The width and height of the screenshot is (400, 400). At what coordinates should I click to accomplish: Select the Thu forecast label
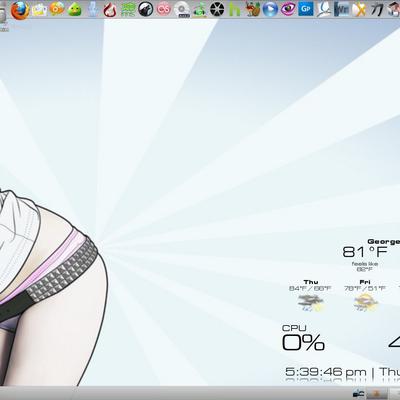click(x=311, y=282)
